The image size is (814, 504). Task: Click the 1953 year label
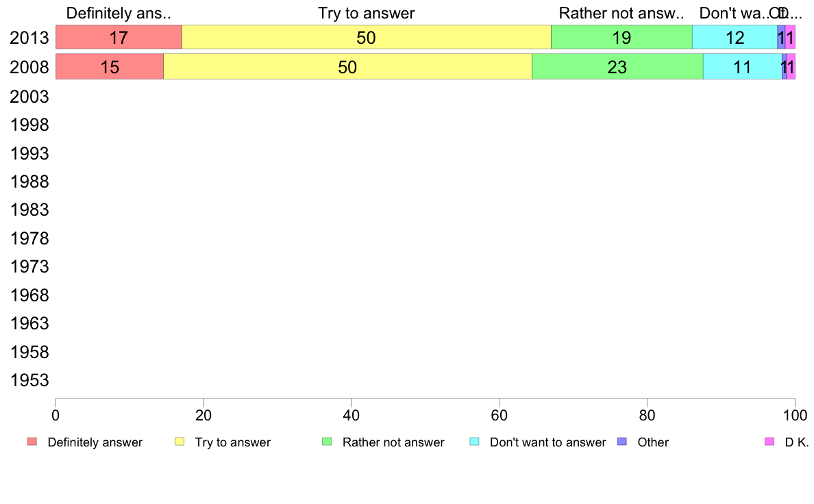29,381
